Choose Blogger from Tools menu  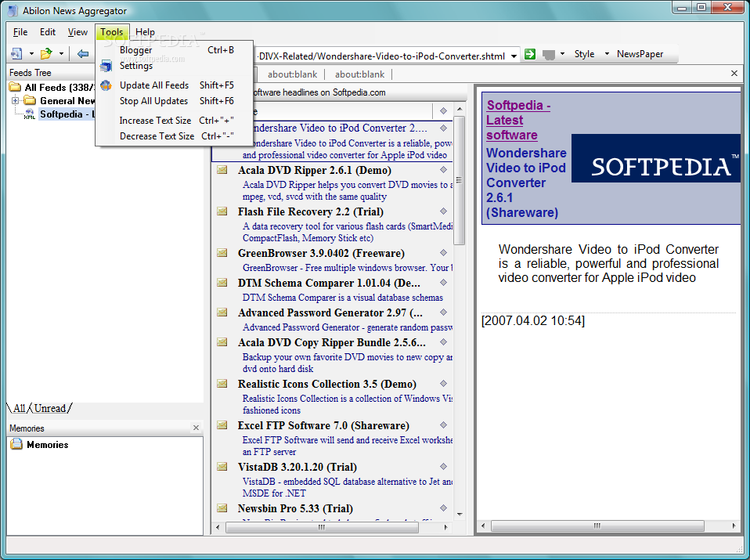tap(174, 50)
